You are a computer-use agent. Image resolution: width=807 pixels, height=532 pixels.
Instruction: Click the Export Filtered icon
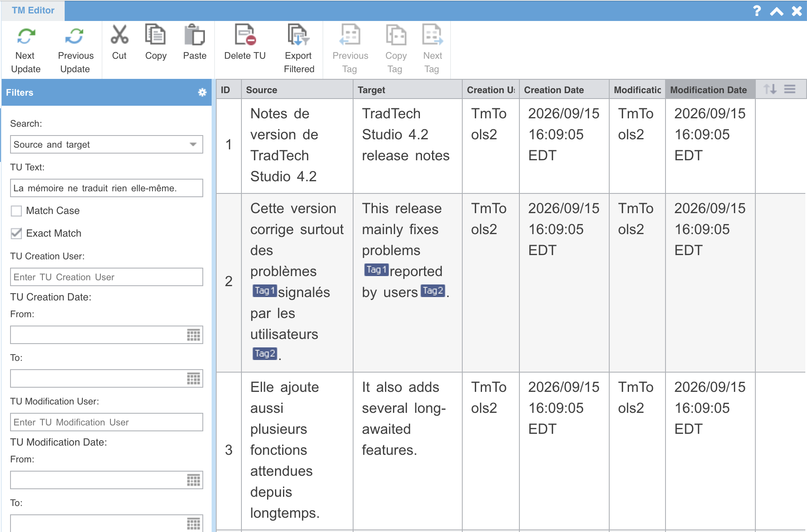[x=299, y=34]
